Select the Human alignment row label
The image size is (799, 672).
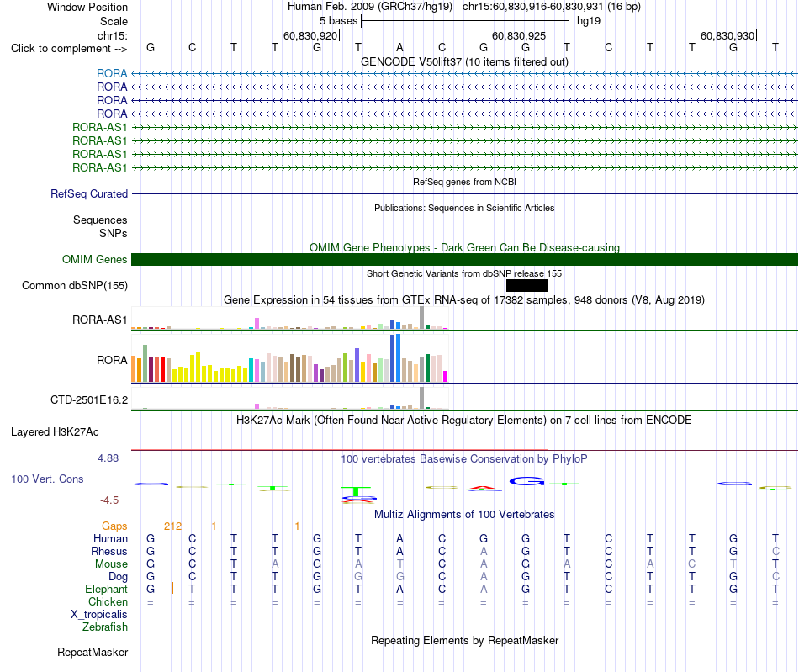[110, 538]
